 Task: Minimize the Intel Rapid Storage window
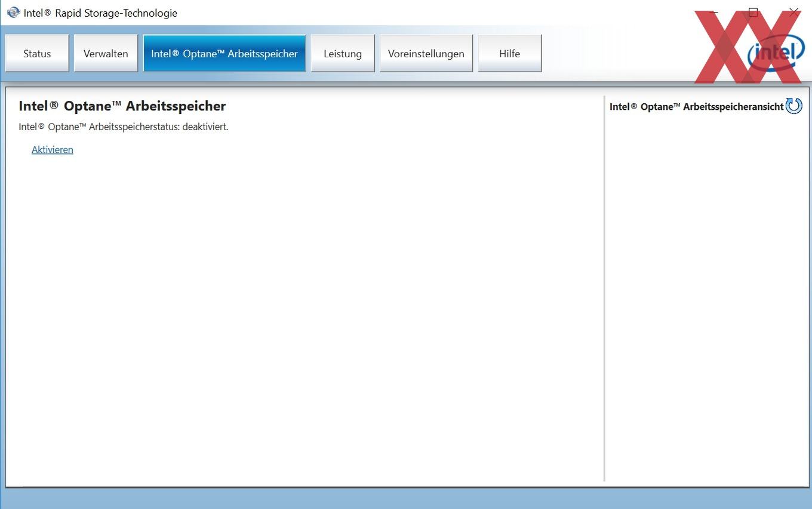tap(713, 12)
